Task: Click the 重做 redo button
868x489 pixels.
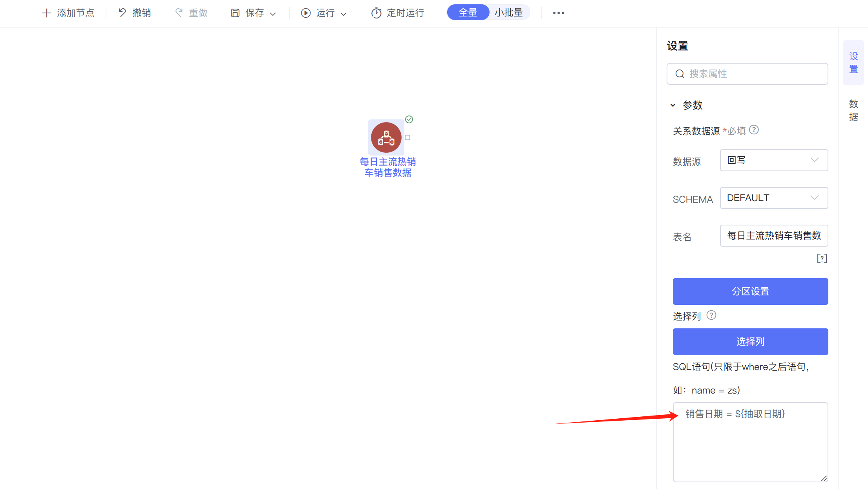Action: click(191, 13)
